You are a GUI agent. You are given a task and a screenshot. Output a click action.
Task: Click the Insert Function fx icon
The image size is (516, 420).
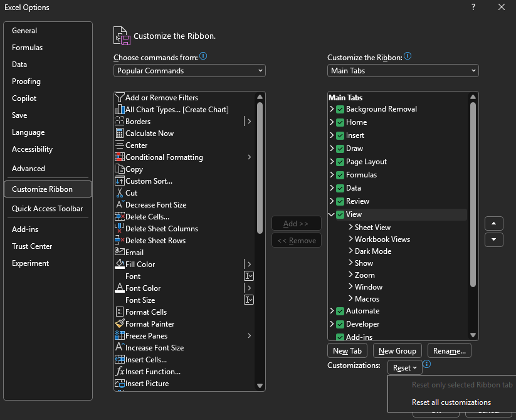120,372
